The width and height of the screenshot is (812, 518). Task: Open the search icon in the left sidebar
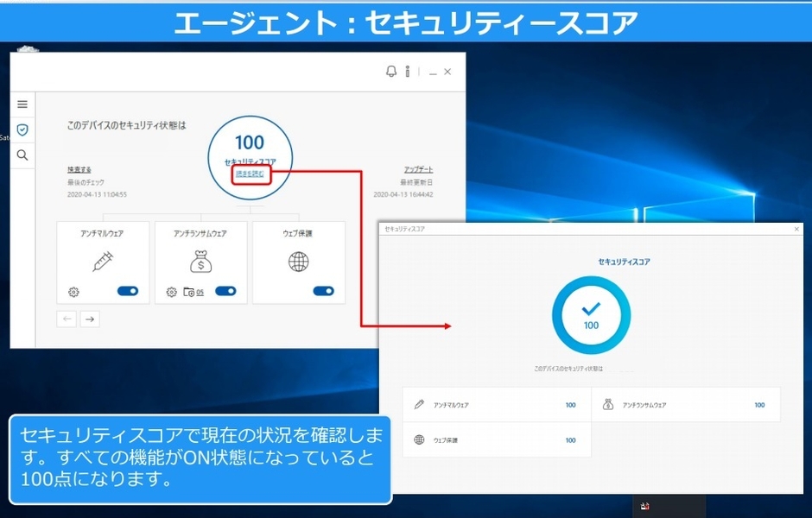click(22, 155)
